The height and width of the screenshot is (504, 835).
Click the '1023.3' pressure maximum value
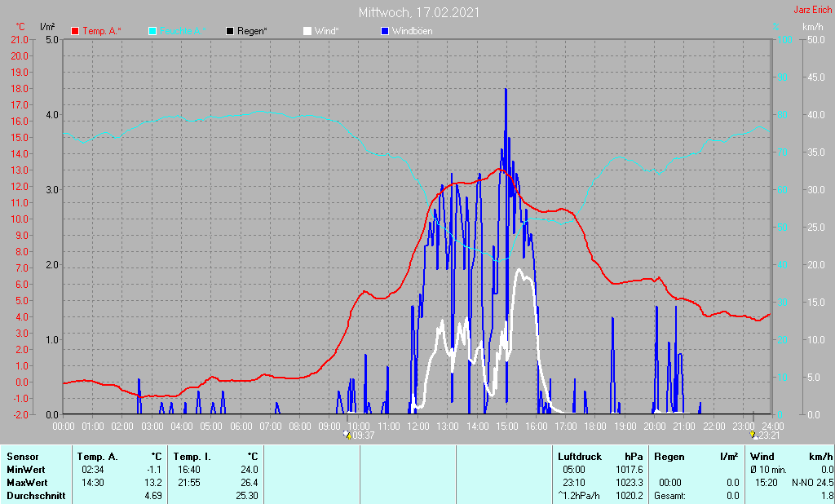630,483
